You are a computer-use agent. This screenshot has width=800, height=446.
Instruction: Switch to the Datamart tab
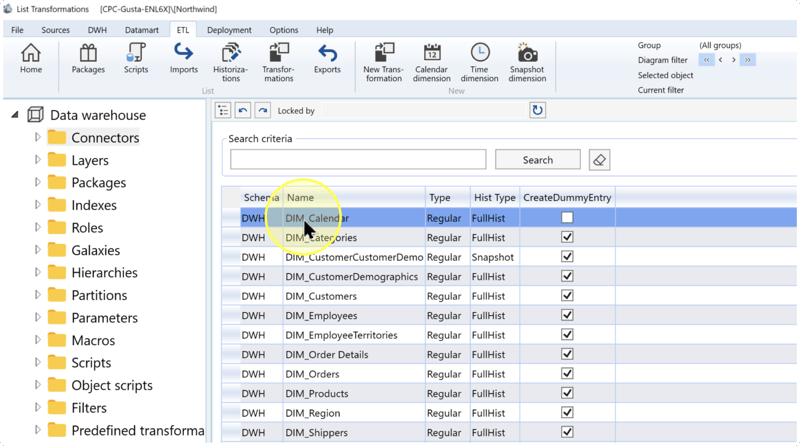(x=142, y=30)
